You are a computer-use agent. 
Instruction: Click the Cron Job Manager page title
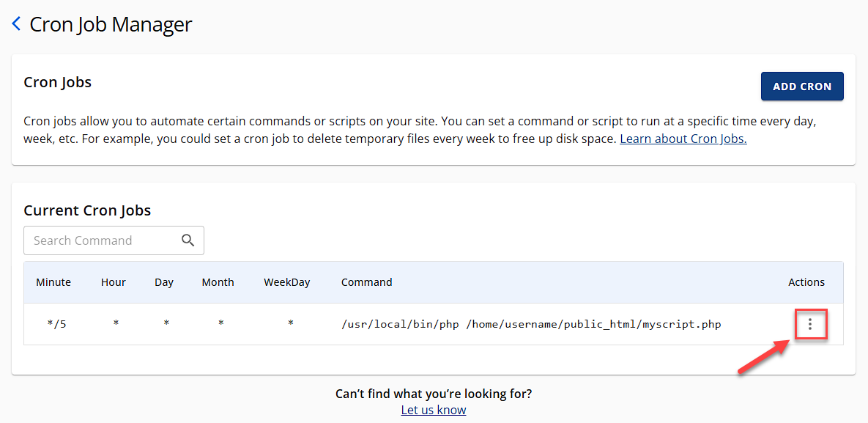pos(111,24)
